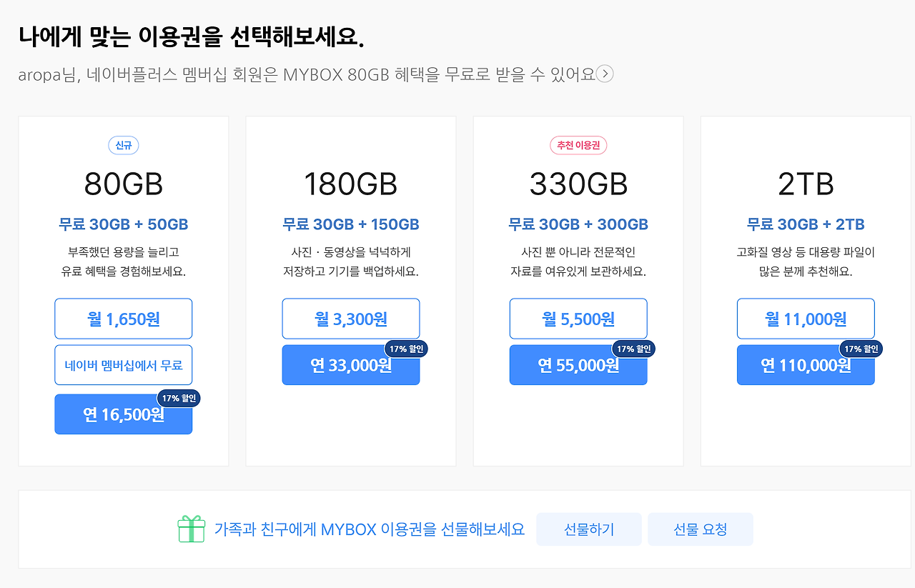The height and width of the screenshot is (588, 915).
Task: Expand the Naver Plus membership benefit arrow
Action: (x=605, y=74)
